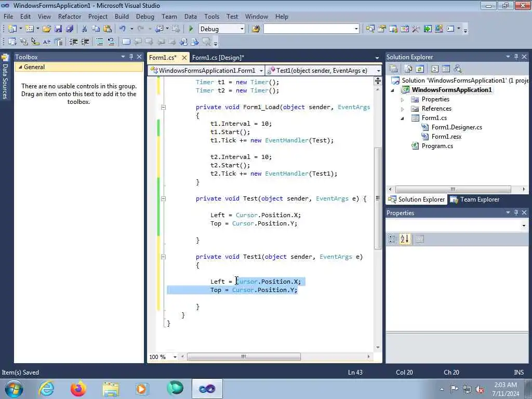Viewport: 532px width, 399px height.
Task: Click the Copy toolbar icon
Action: coord(96,29)
